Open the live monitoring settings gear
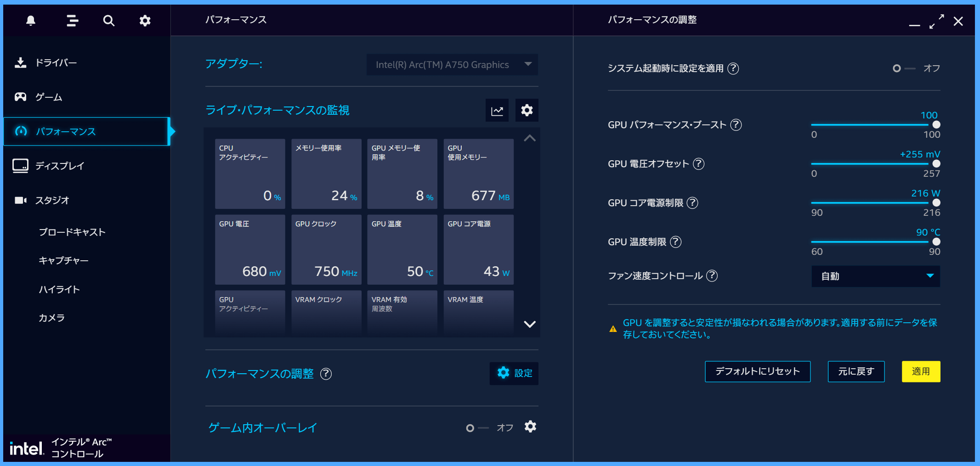 click(x=527, y=110)
